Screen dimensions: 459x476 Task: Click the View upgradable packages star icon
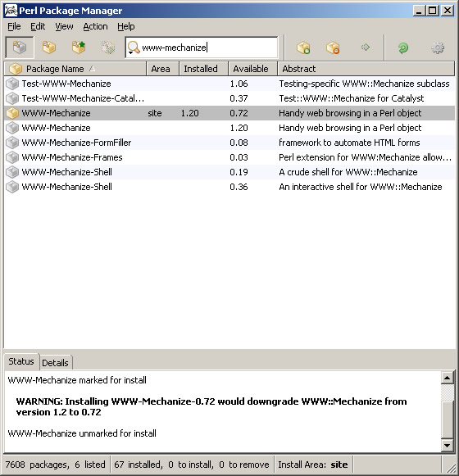(x=79, y=48)
